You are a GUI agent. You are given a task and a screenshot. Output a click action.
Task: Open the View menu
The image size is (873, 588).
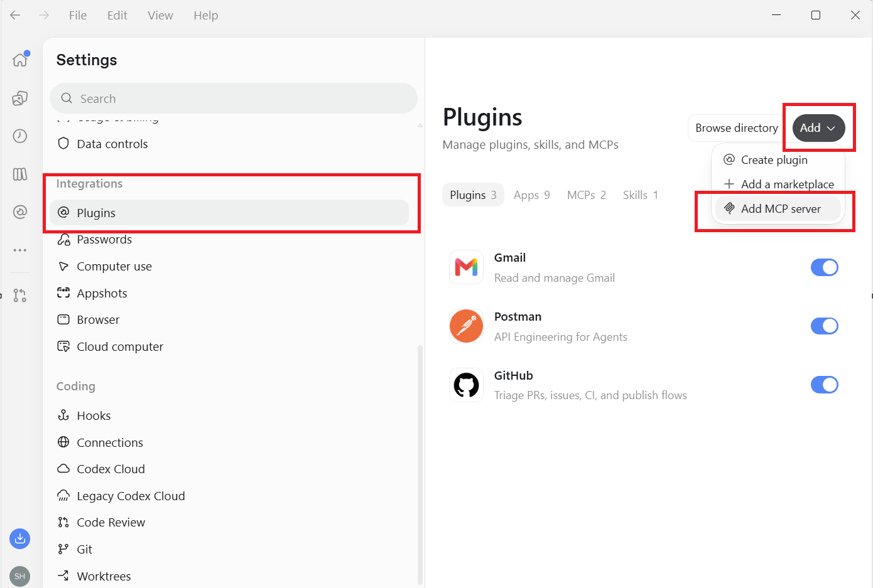click(x=161, y=16)
